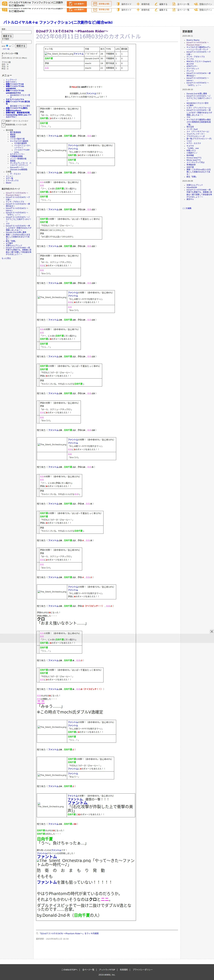Click ファントム link in the first table row
214x980 pixels.
78,54
